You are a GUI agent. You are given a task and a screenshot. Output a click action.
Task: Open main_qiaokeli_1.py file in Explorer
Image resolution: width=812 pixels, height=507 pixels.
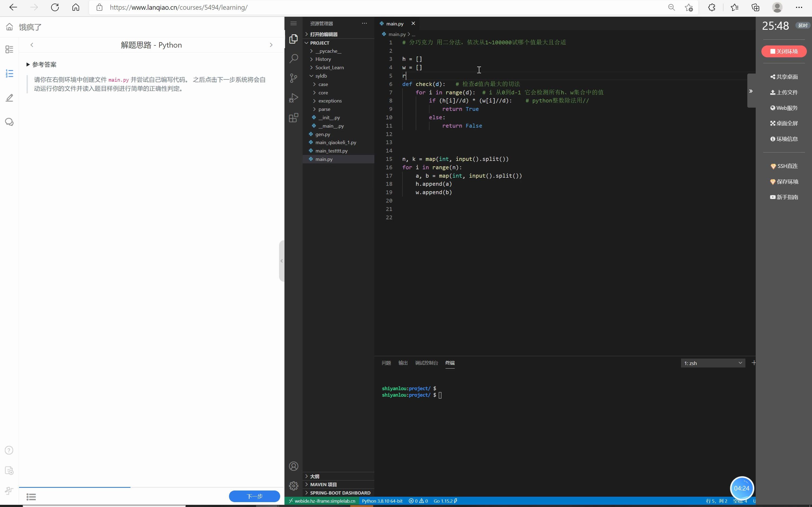click(x=336, y=143)
